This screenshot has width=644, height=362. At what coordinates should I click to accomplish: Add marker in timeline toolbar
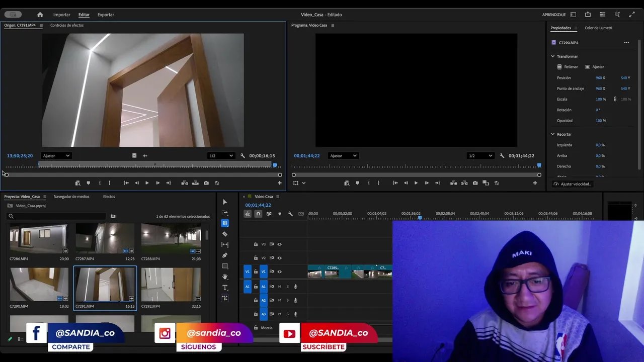(280, 214)
